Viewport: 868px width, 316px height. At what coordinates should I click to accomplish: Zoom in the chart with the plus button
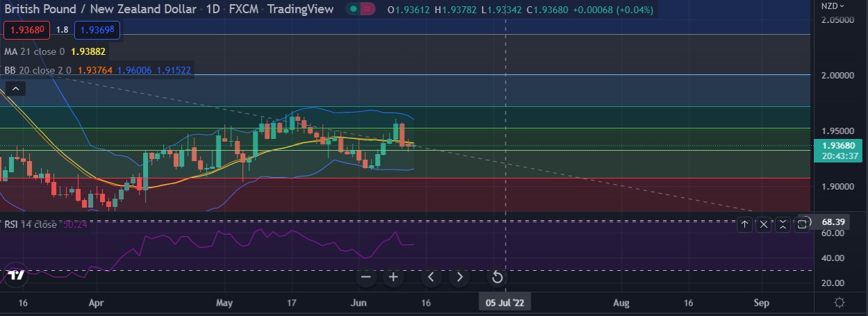pyautogui.click(x=393, y=277)
